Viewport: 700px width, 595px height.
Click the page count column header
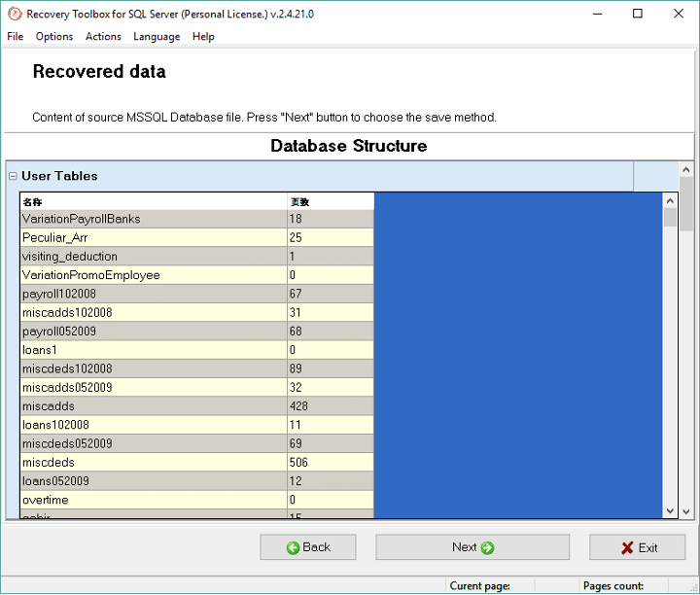coord(331,202)
